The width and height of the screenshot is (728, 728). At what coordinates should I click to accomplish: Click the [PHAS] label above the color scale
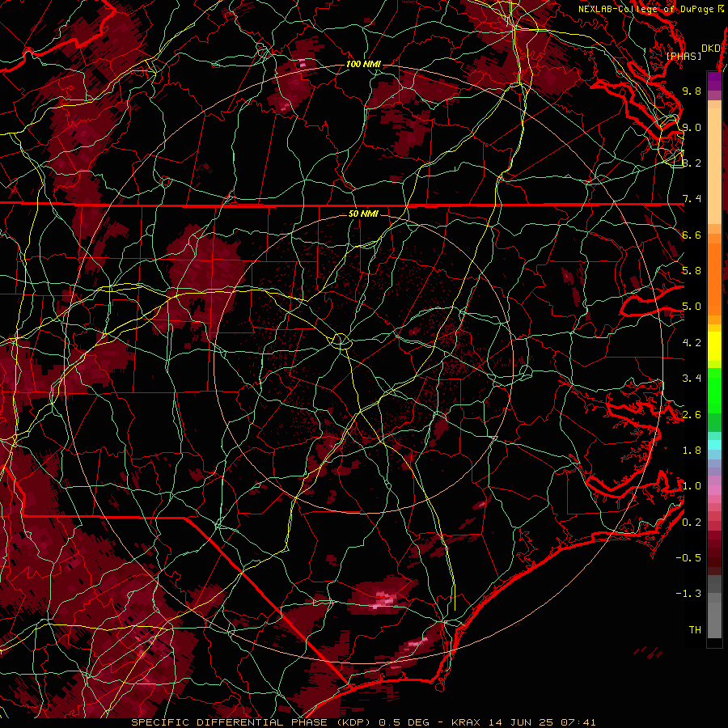pyautogui.click(x=684, y=57)
